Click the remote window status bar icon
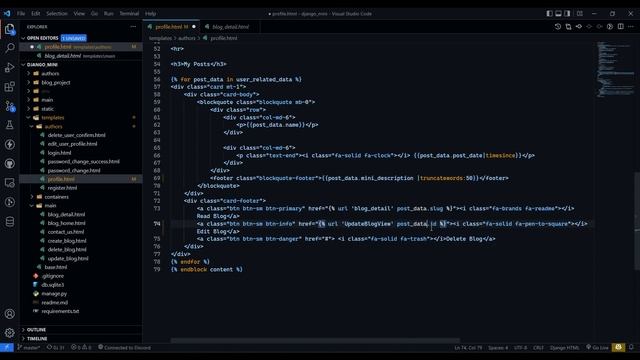 (7, 347)
